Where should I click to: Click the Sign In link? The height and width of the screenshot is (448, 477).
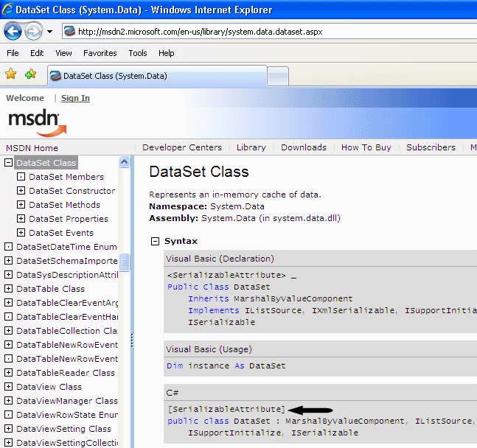pyautogui.click(x=75, y=98)
